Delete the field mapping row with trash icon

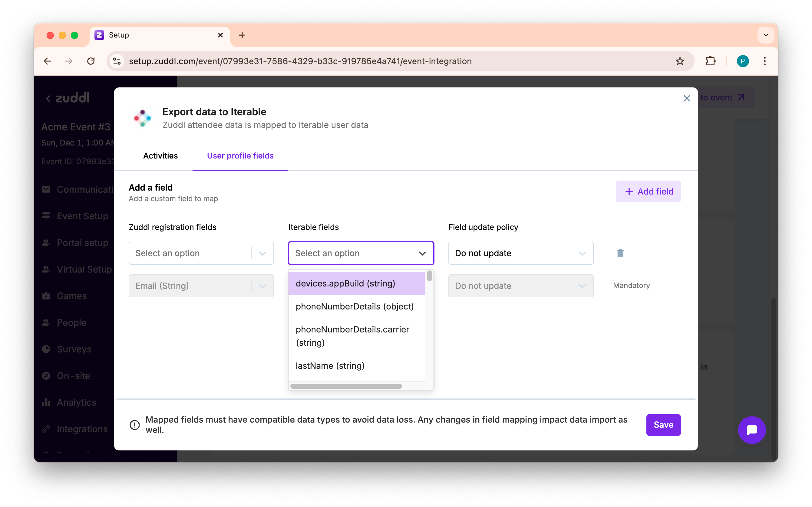point(620,253)
